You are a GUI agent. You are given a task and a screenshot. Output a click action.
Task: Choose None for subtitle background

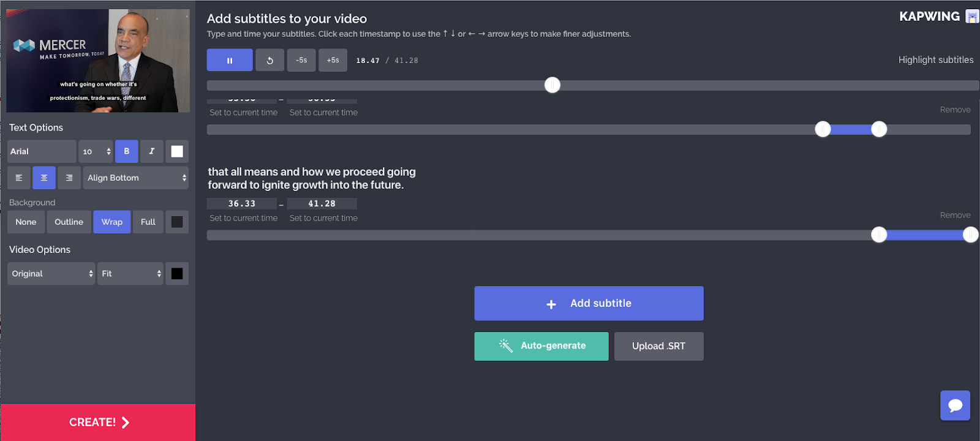pyautogui.click(x=26, y=222)
